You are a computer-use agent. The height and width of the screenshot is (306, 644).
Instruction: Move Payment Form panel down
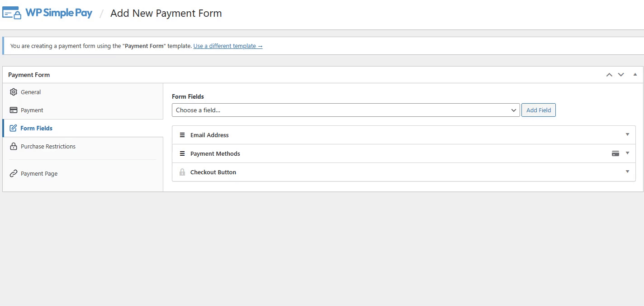tap(621, 75)
